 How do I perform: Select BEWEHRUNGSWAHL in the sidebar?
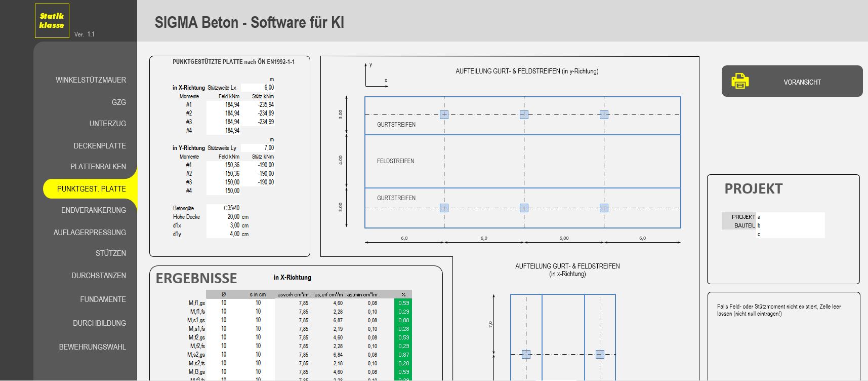tap(92, 347)
